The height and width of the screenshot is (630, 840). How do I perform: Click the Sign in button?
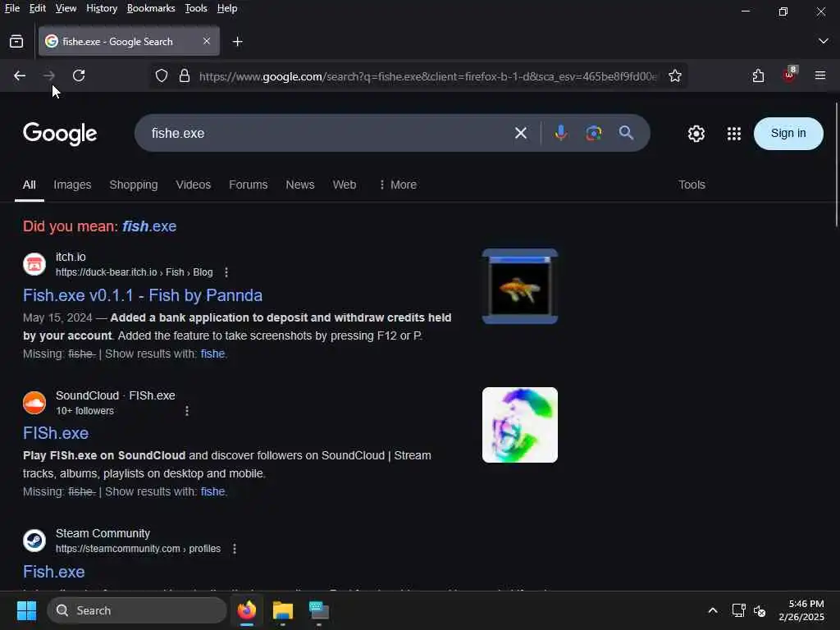tap(788, 134)
